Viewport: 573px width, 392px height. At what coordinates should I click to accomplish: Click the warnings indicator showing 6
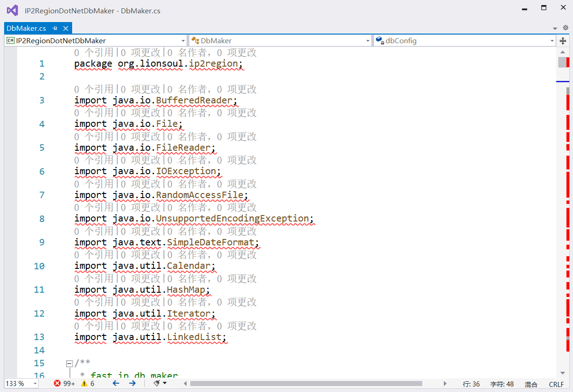point(88,383)
